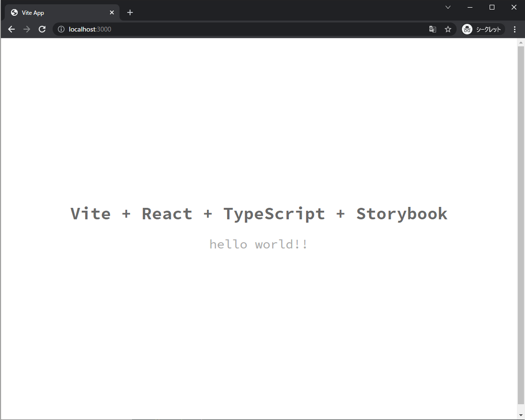Open a new tab with plus button

click(130, 13)
